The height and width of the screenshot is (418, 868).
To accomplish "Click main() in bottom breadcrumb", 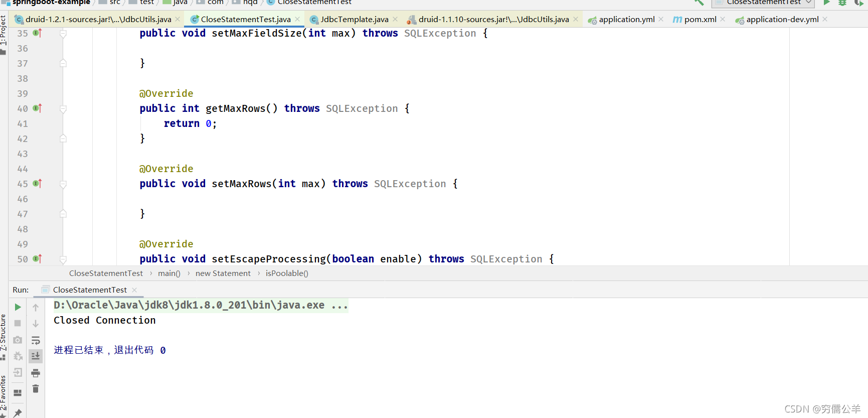I will click(169, 273).
